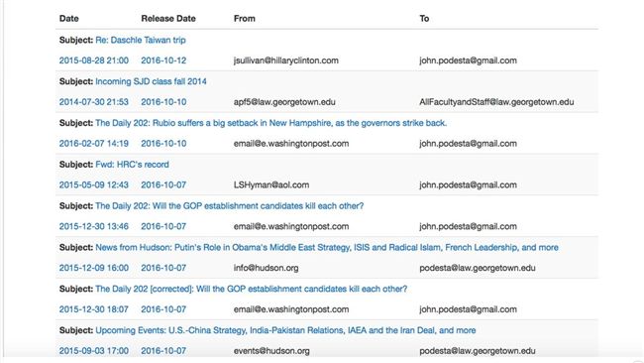Click date link 2016-02-07 14:19
This screenshot has width=644, height=363.
(94, 144)
